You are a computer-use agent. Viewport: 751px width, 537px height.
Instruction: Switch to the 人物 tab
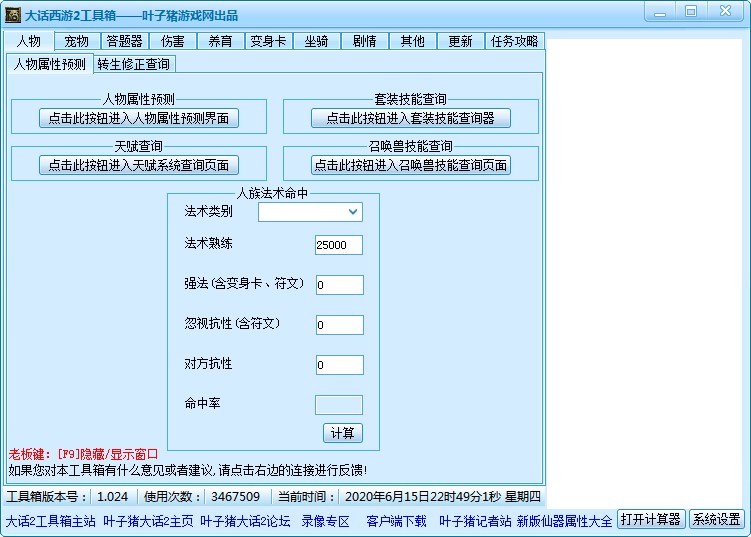(29, 41)
